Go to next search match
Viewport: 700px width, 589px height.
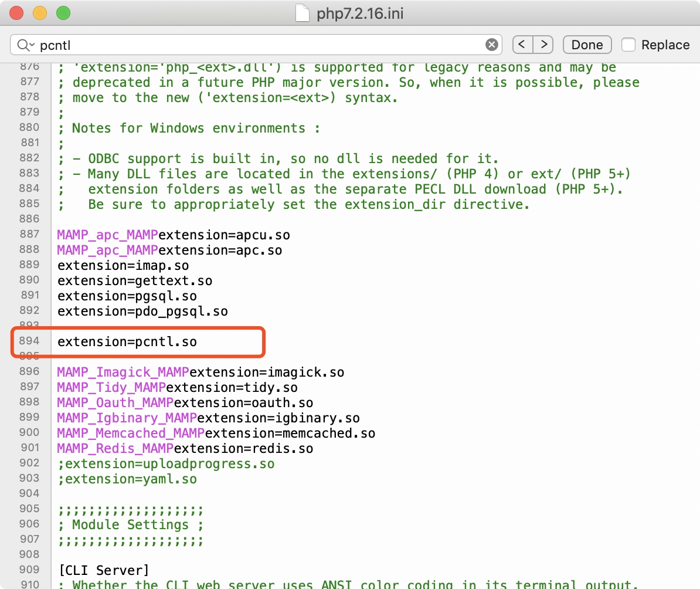click(x=543, y=45)
